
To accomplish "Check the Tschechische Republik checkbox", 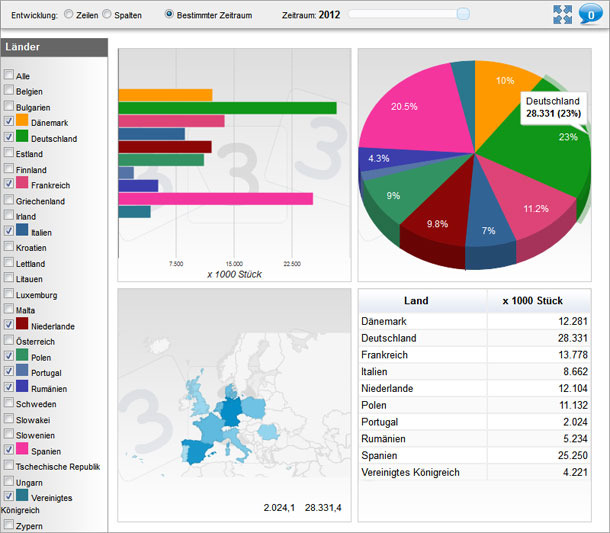I will click(9, 465).
